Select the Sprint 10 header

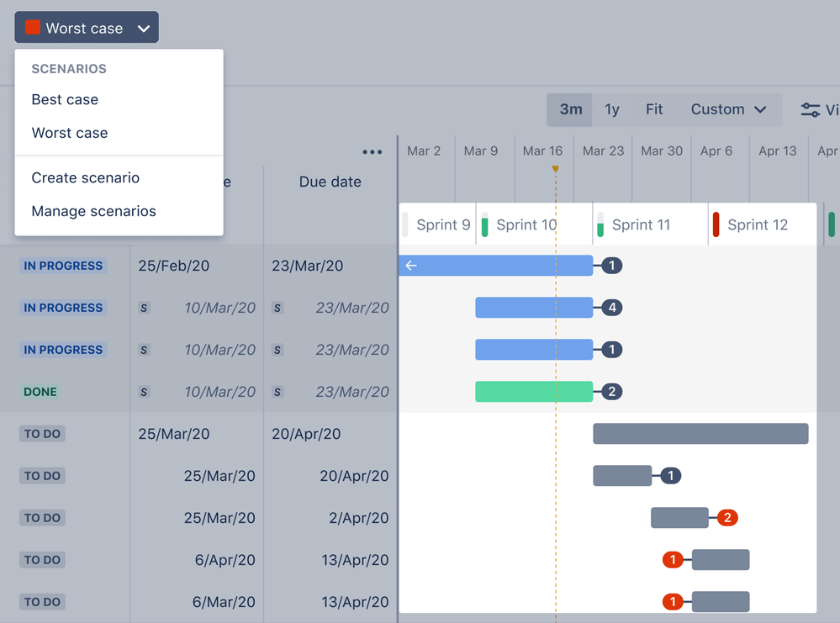[x=534, y=224]
